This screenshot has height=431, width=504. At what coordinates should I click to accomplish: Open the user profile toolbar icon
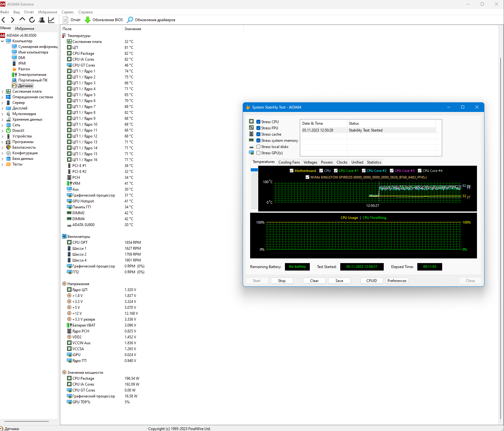tap(42, 20)
